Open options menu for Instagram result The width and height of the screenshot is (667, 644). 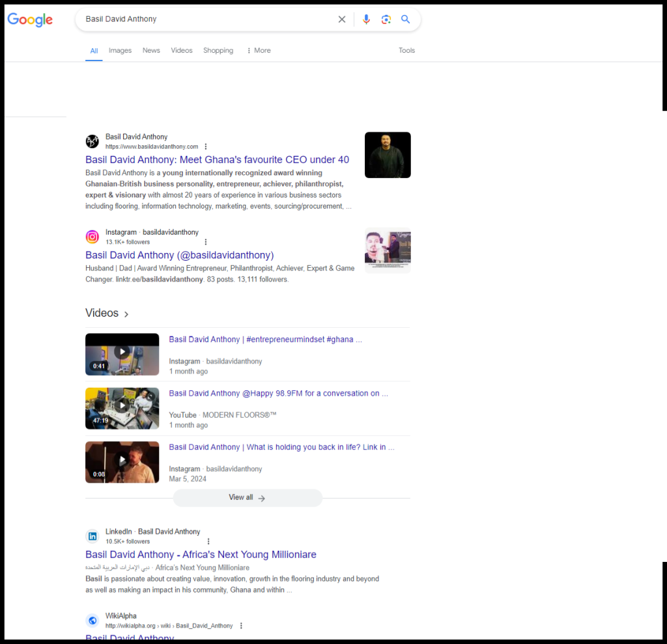pos(206,242)
